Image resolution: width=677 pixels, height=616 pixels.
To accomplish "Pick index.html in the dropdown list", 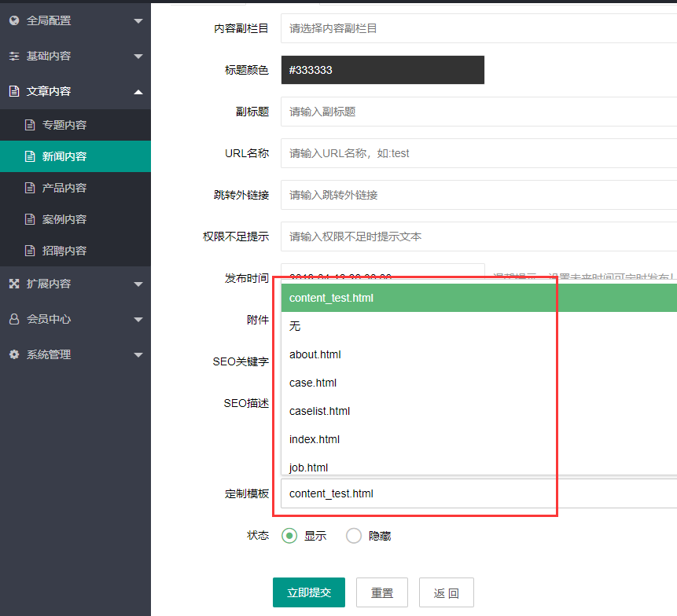I will 315,439.
